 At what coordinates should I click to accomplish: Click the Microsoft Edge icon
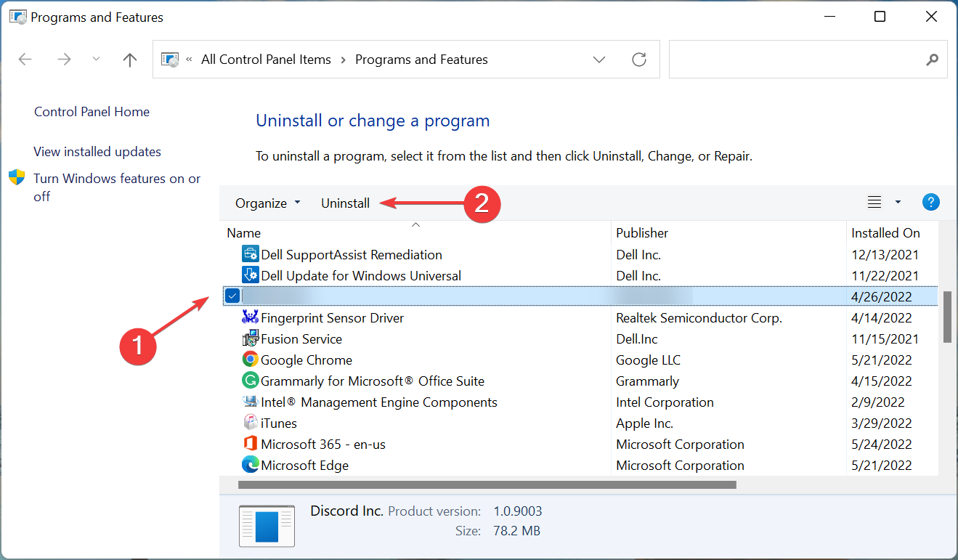tap(251, 465)
